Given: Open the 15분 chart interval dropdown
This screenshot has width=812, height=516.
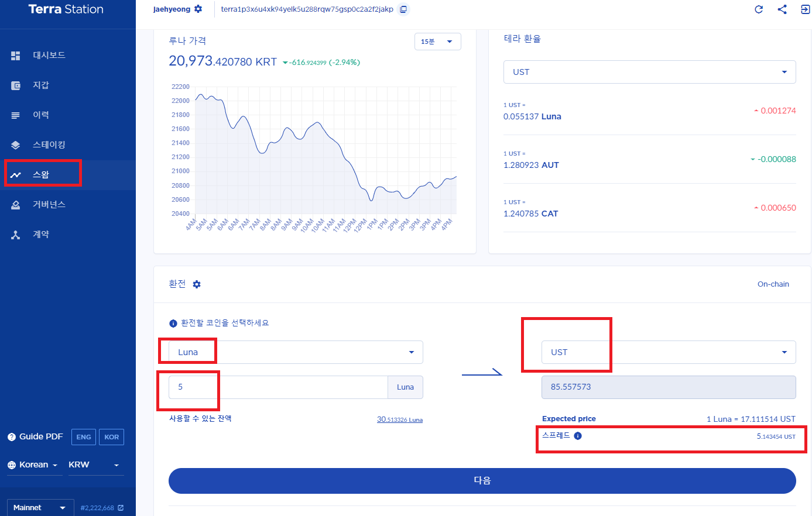Looking at the screenshot, I should coord(437,42).
